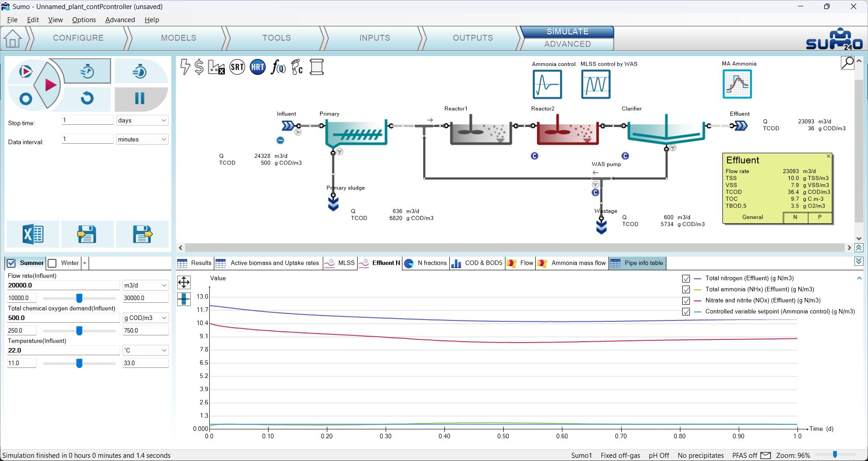
Task: Click the home icon
Action: tap(13, 38)
